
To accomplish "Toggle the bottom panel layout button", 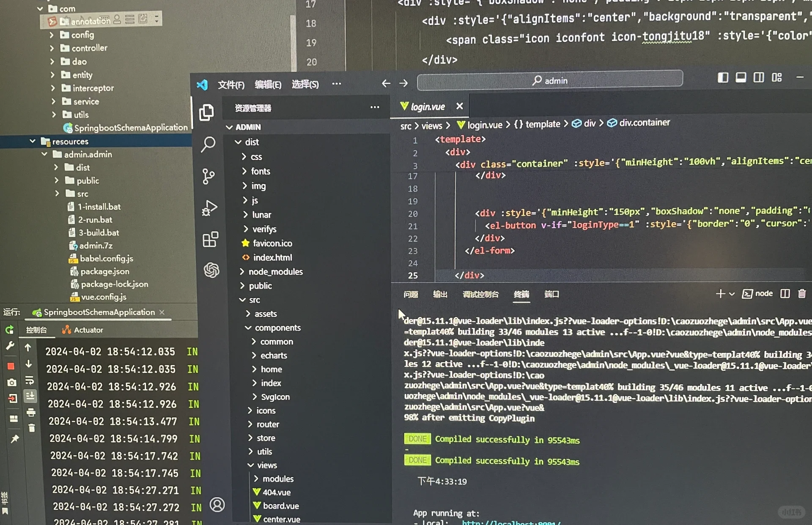I will pos(741,78).
